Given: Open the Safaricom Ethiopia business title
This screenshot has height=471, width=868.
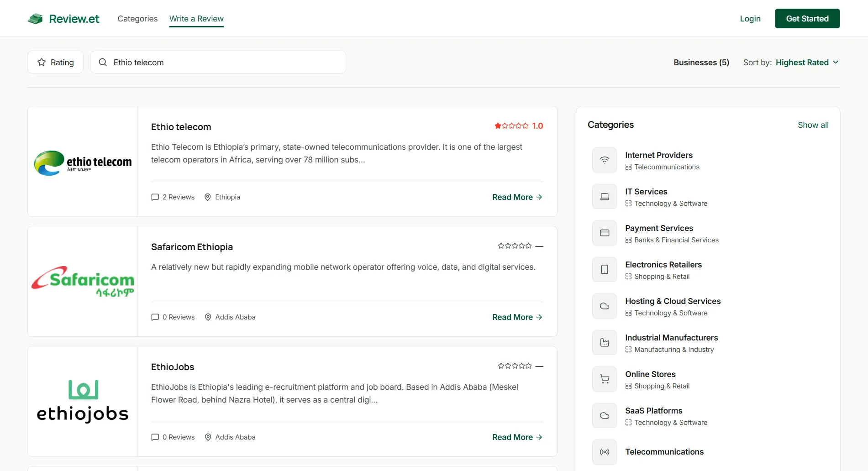Looking at the screenshot, I should (192, 247).
